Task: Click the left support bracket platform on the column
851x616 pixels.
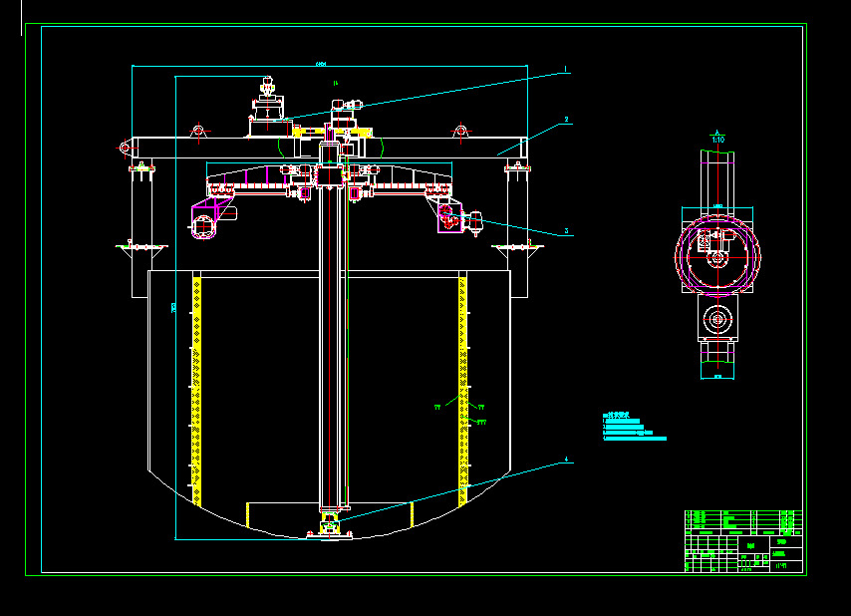Action: pos(142,247)
